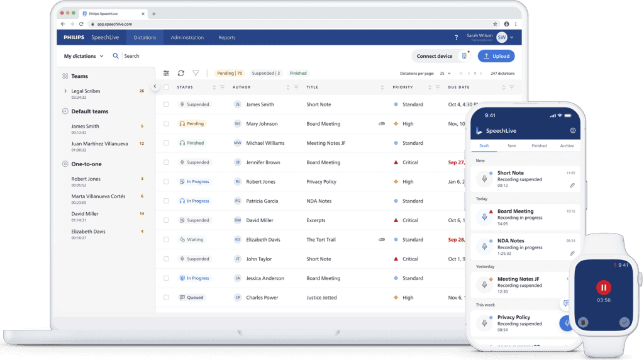The width and height of the screenshot is (644, 360).
Task: Sort by Author column
Action: (x=288, y=87)
